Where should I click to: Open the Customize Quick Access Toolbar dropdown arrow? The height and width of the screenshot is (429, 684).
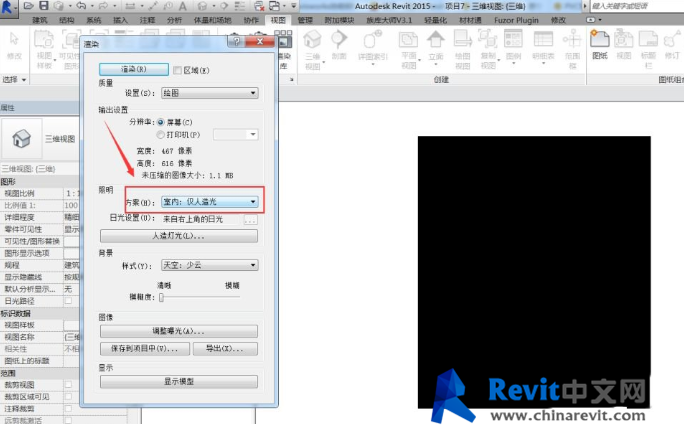coord(294,6)
